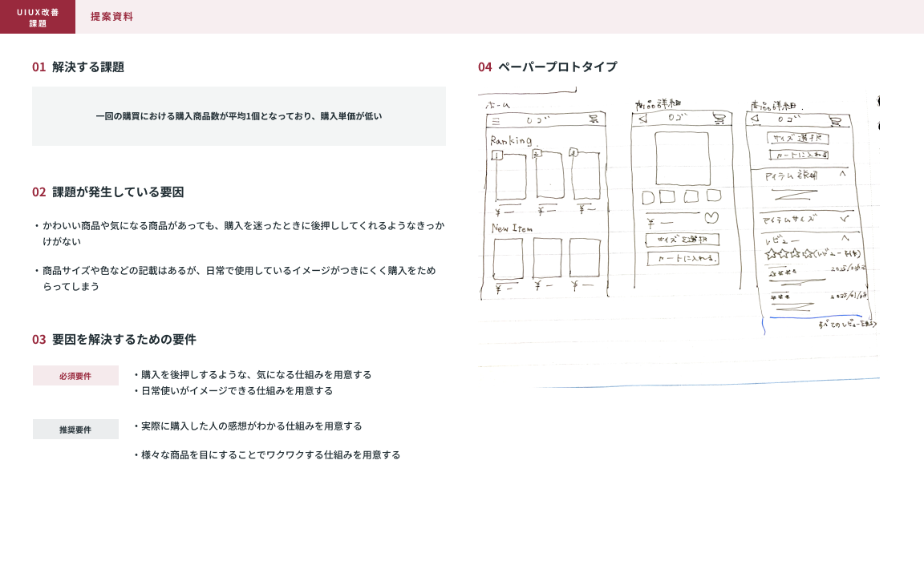Click back arrow on rightmost detail sketch
The height and width of the screenshot is (561, 924).
754,120
